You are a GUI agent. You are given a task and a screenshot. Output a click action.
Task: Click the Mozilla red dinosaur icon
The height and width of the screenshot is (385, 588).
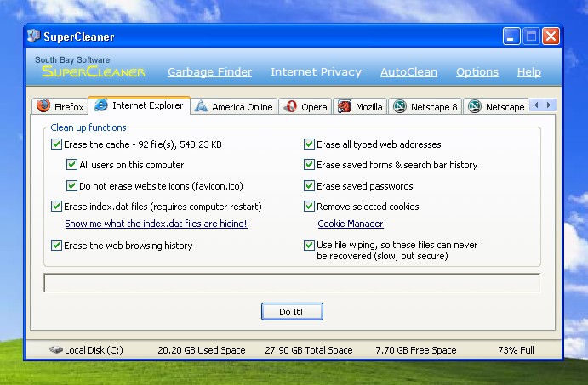coord(345,106)
